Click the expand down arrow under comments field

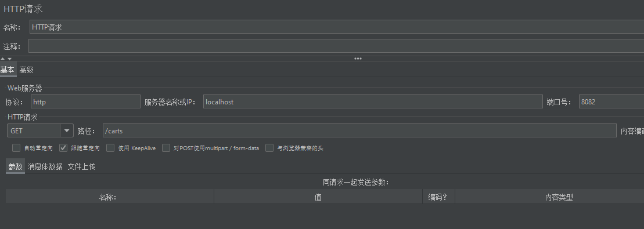point(9,59)
